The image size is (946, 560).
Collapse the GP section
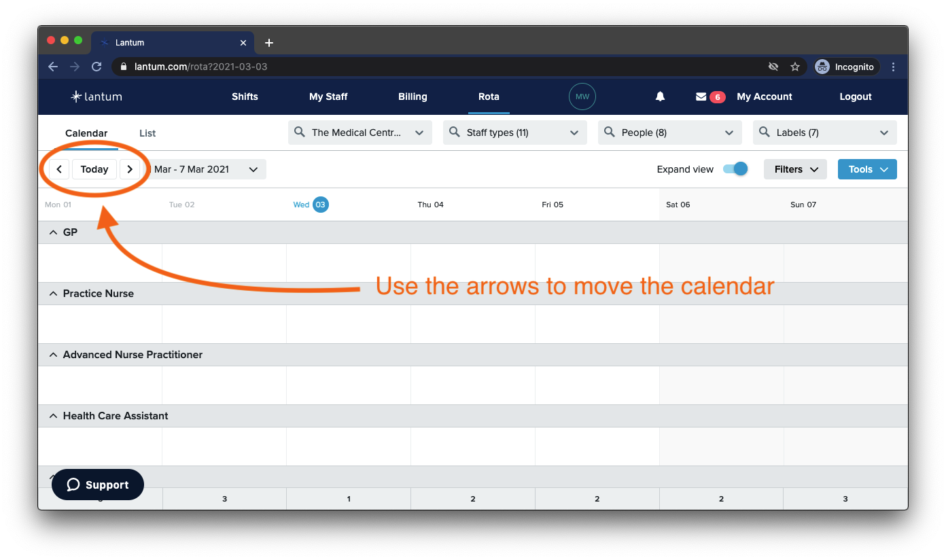pyautogui.click(x=53, y=232)
